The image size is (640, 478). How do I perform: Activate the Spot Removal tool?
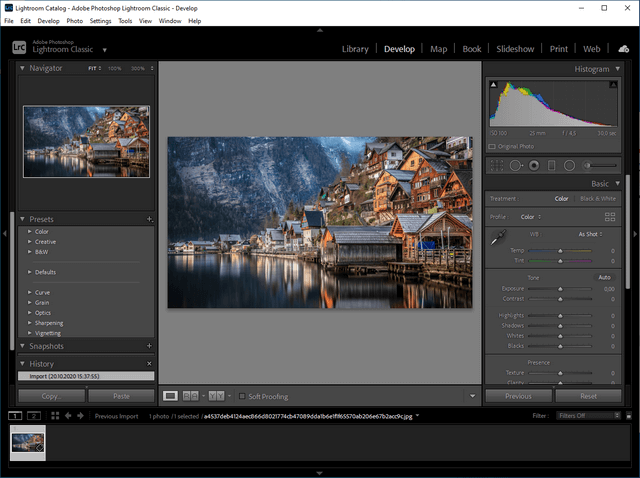[515, 164]
